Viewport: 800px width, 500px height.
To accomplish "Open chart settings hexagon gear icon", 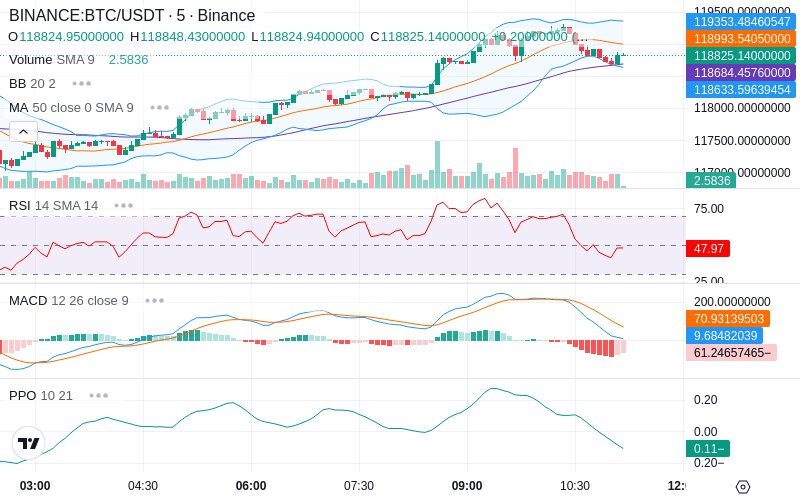I will click(743, 487).
